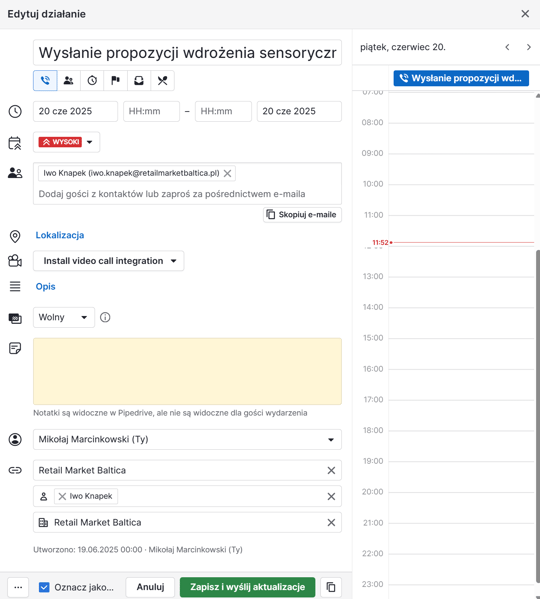This screenshot has height=599, width=540.
Task: Pick the Deadline flag activity type
Action: 115,81
